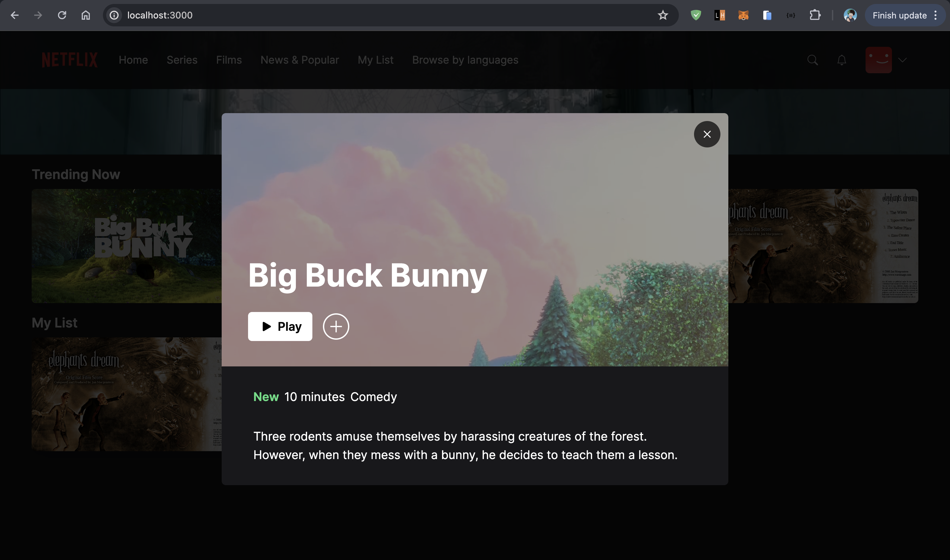Go to the Home nav item

coord(133,60)
